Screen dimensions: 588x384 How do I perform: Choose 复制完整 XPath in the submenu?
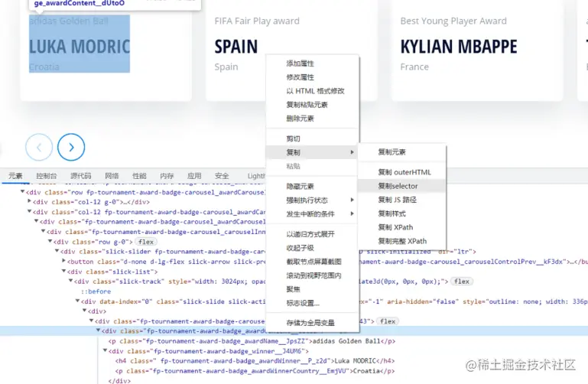click(x=402, y=241)
